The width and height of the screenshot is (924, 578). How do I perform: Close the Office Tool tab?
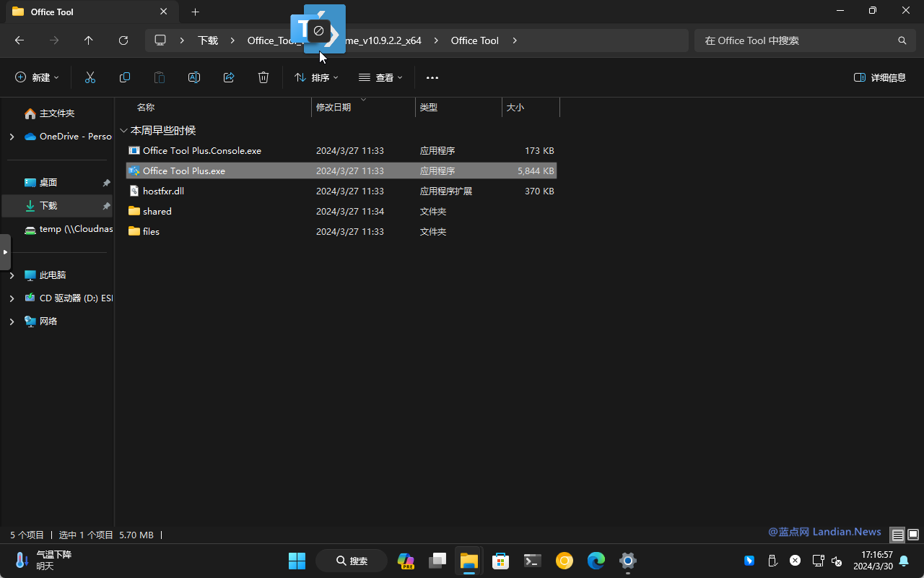click(164, 12)
